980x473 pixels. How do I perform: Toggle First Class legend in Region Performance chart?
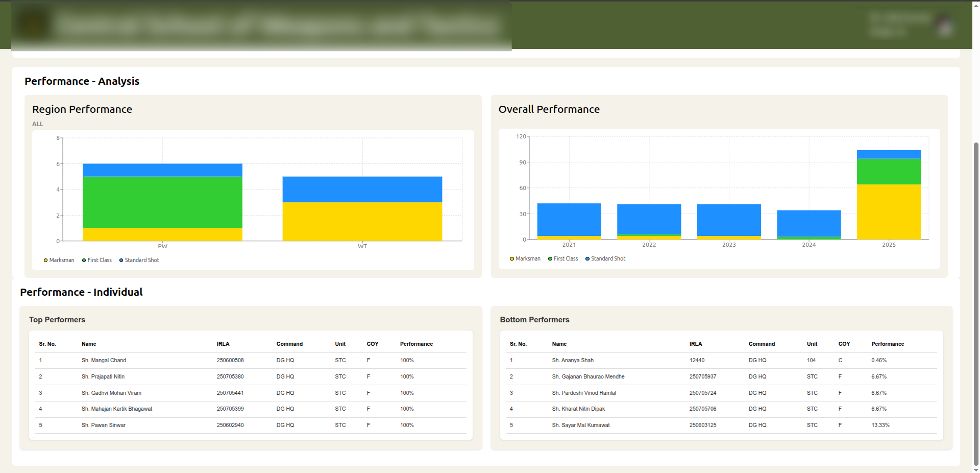(x=97, y=260)
